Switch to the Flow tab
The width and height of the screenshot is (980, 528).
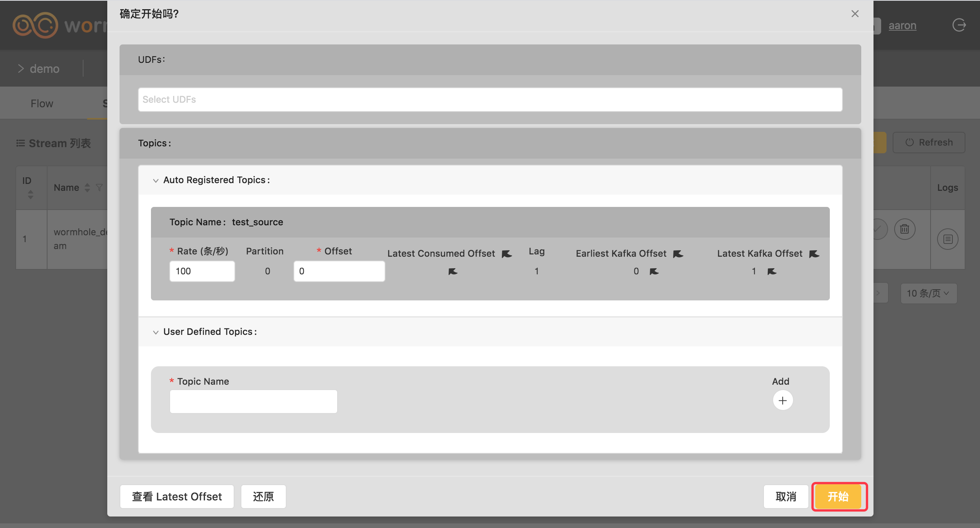pyautogui.click(x=42, y=103)
